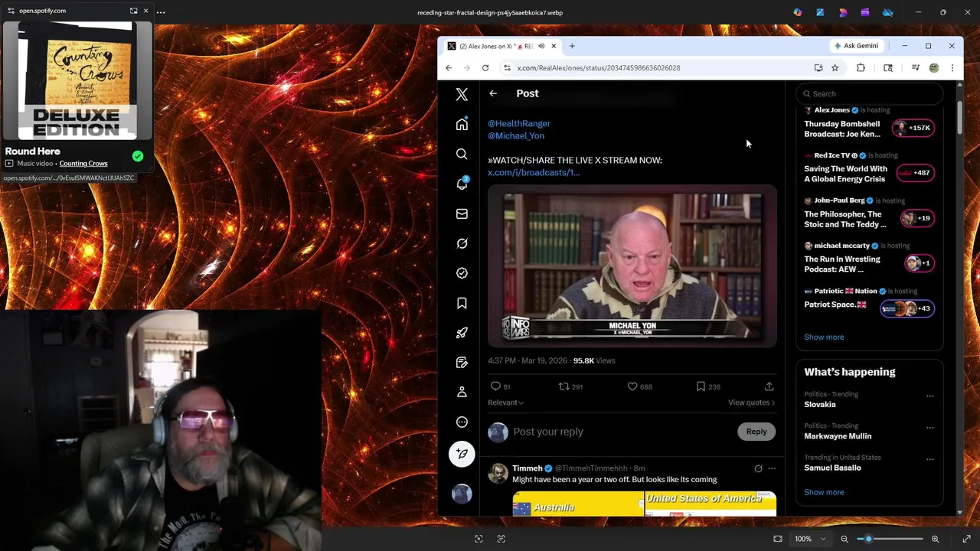Open @HealthRanger mention
The image size is (980, 551).
(x=519, y=123)
